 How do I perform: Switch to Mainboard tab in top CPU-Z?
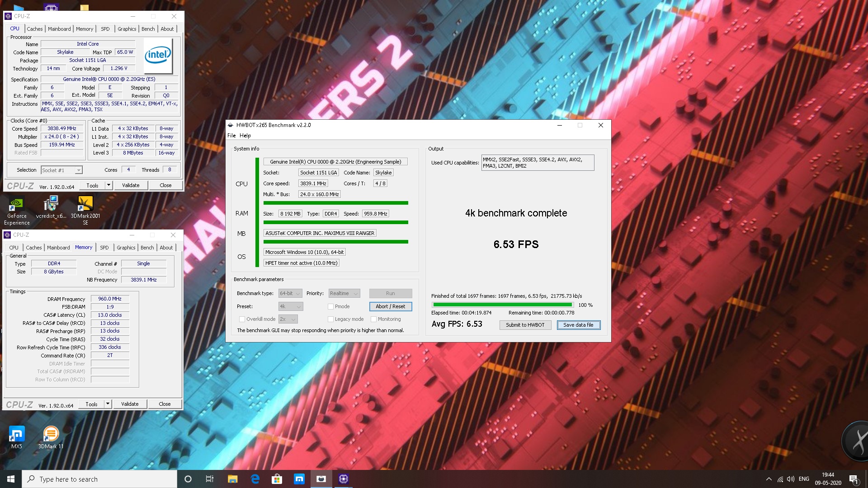coord(59,29)
